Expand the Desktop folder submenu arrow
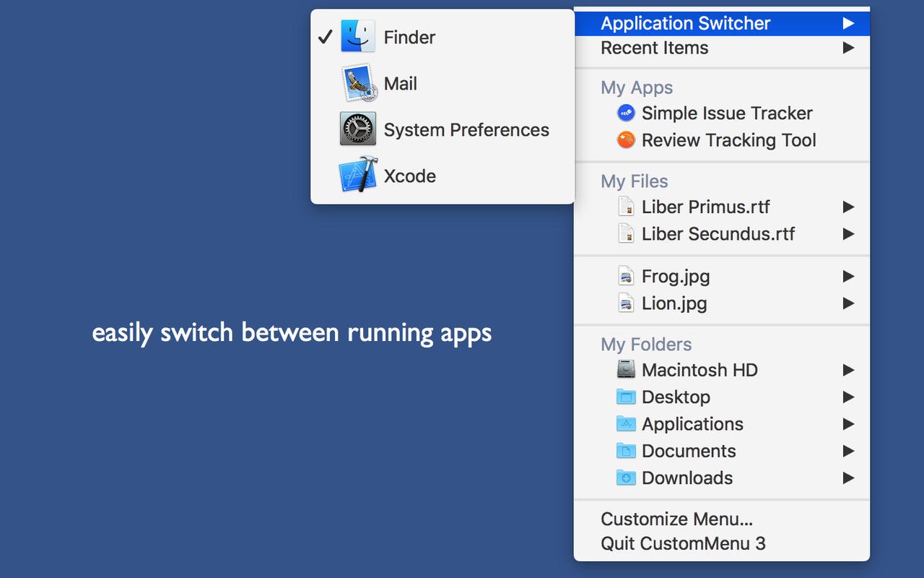 [849, 397]
